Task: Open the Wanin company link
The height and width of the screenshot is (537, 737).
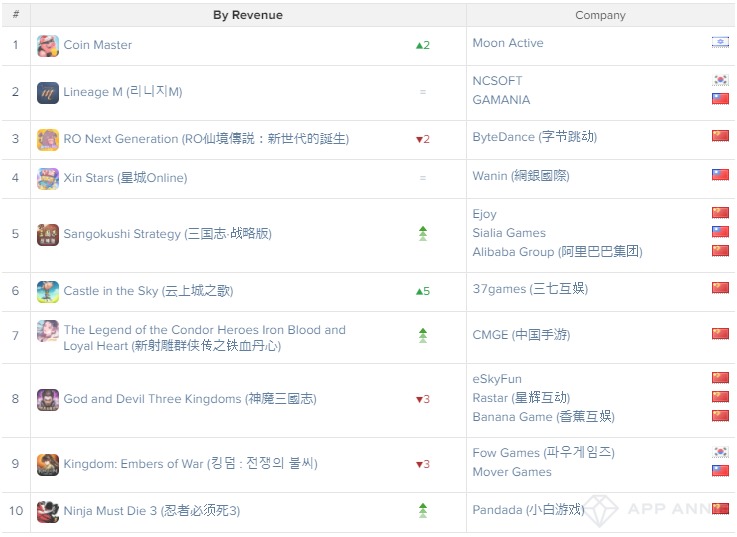Action: pyautogui.click(x=521, y=176)
